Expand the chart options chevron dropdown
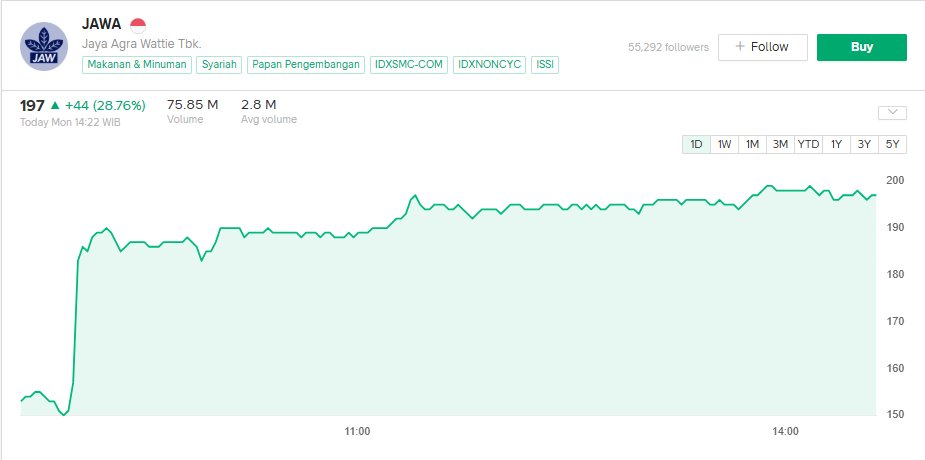 click(892, 113)
